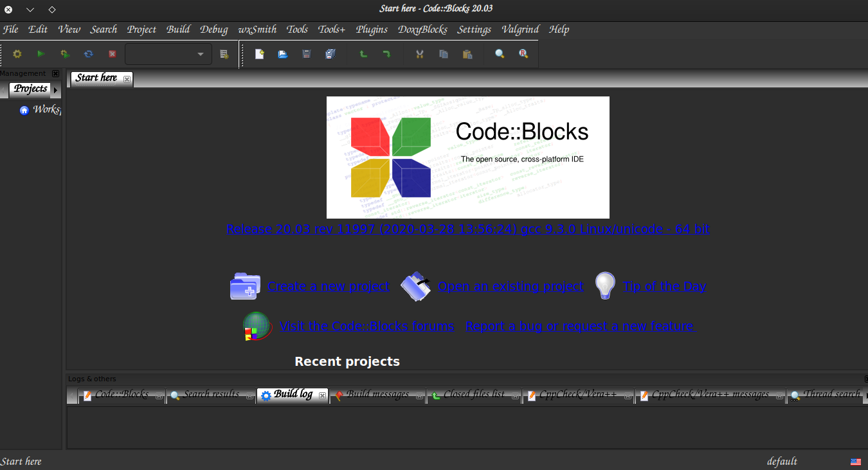Open the Edit menu

click(x=38, y=30)
